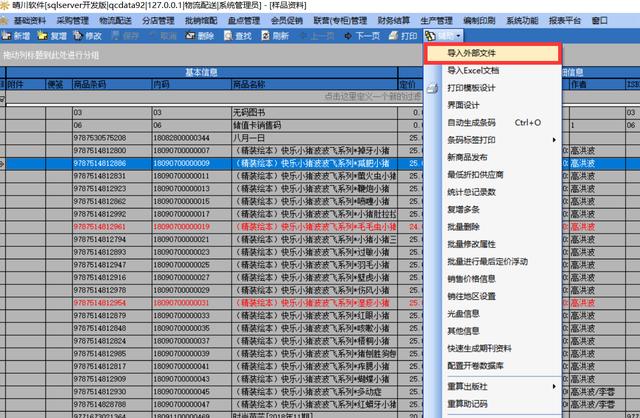Select 打印模板设计 with the printer icon

coord(493,88)
